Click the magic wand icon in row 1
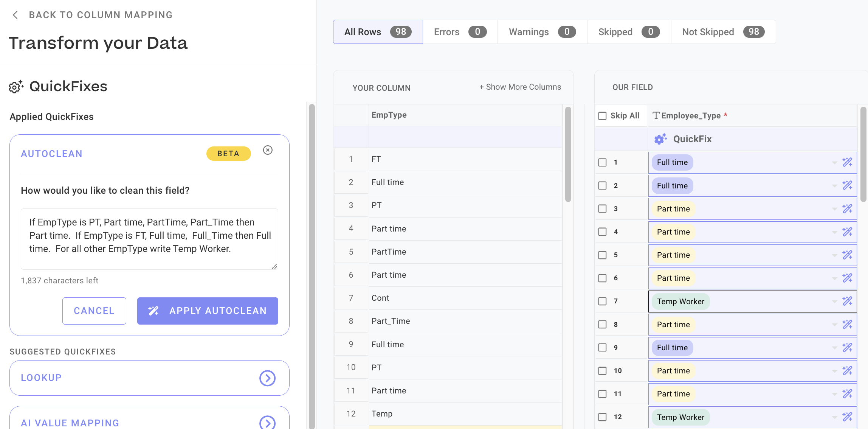The image size is (868, 429). tap(847, 162)
